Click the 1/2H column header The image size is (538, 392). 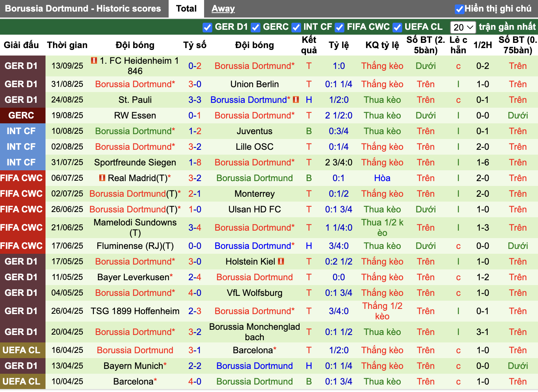483,45
